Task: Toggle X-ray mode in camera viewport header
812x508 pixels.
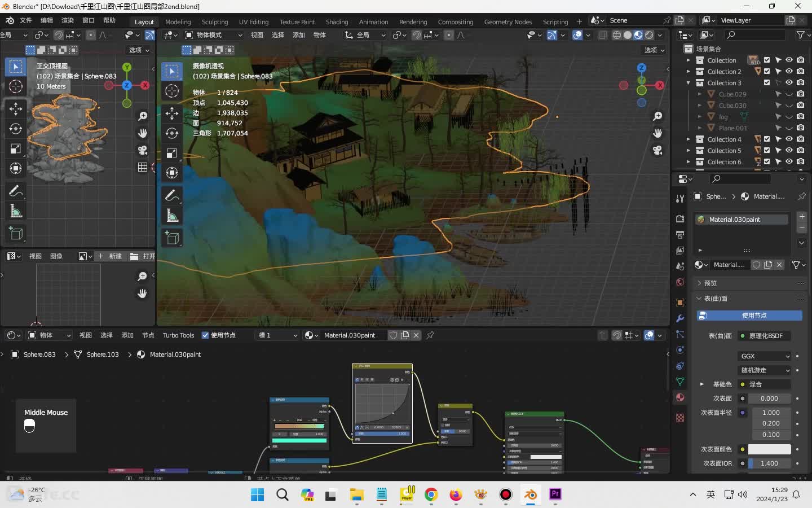Action: [x=602, y=35]
